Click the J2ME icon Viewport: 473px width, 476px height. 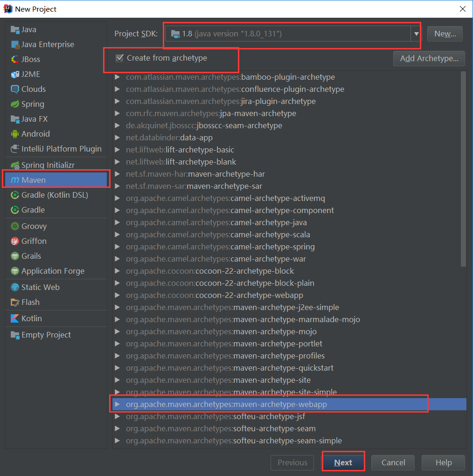coord(15,74)
